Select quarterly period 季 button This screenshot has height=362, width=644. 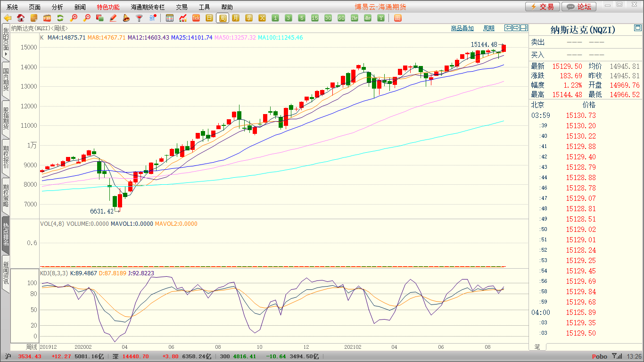point(249,18)
